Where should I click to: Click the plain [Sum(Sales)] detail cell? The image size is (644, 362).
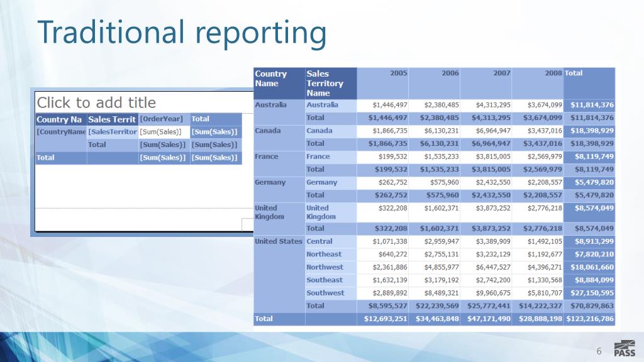pos(164,132)
